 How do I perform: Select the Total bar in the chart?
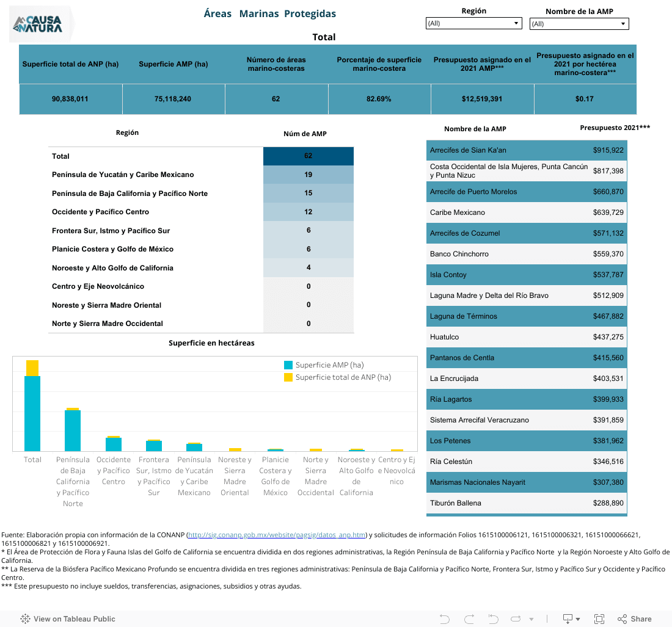point(32,413)
